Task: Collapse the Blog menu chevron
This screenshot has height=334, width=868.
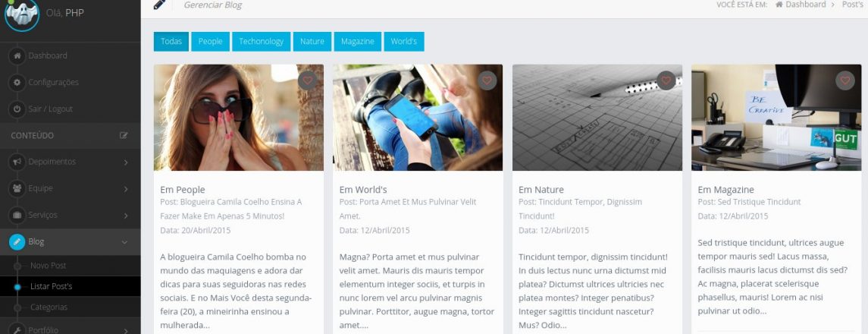Action: 124,242
